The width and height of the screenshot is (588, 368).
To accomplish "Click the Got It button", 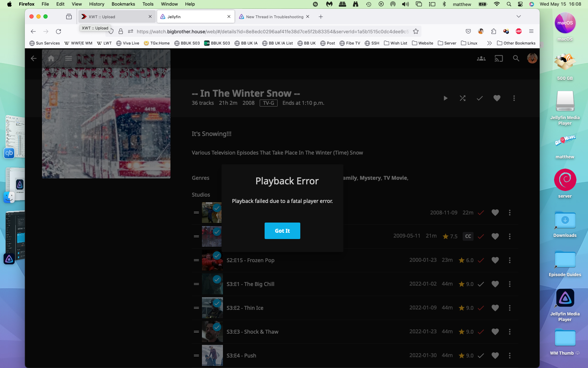I will click(282, 231).
